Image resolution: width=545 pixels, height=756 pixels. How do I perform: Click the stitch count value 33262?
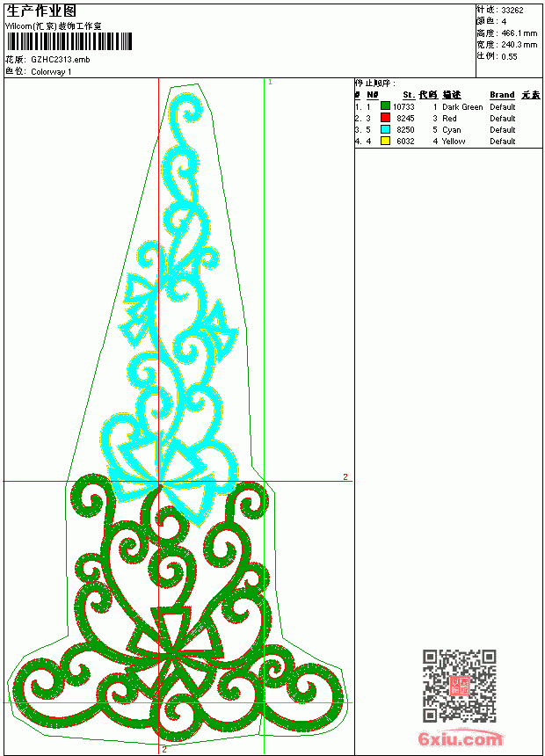(512, 11)
